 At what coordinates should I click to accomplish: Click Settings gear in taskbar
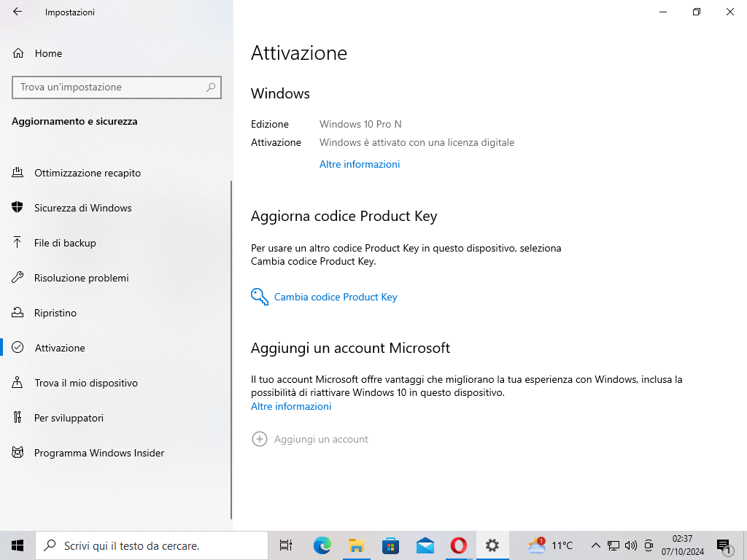[492, 545]
